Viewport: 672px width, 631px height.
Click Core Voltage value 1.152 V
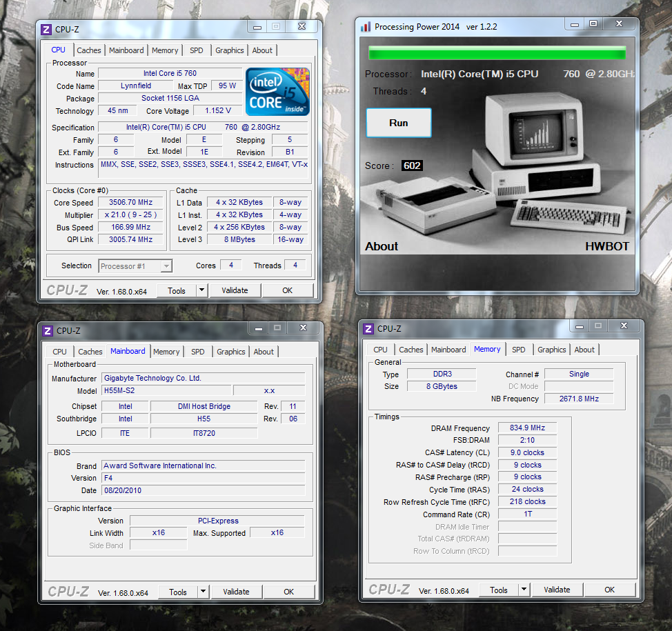tap(218, 110)
